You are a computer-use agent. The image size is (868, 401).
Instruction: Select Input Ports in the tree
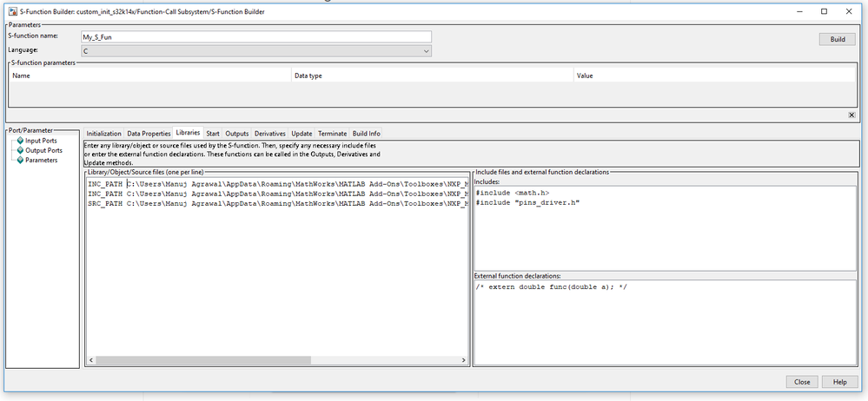(41, 141)
